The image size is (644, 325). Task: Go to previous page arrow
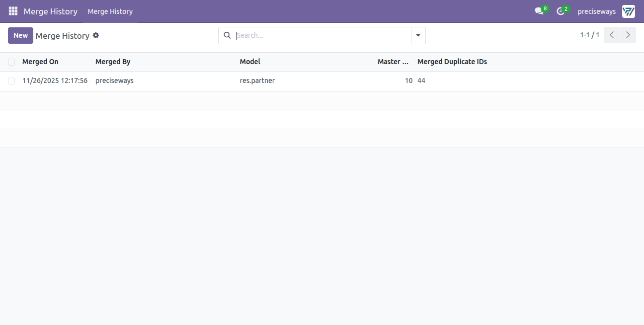coord(612,35)
